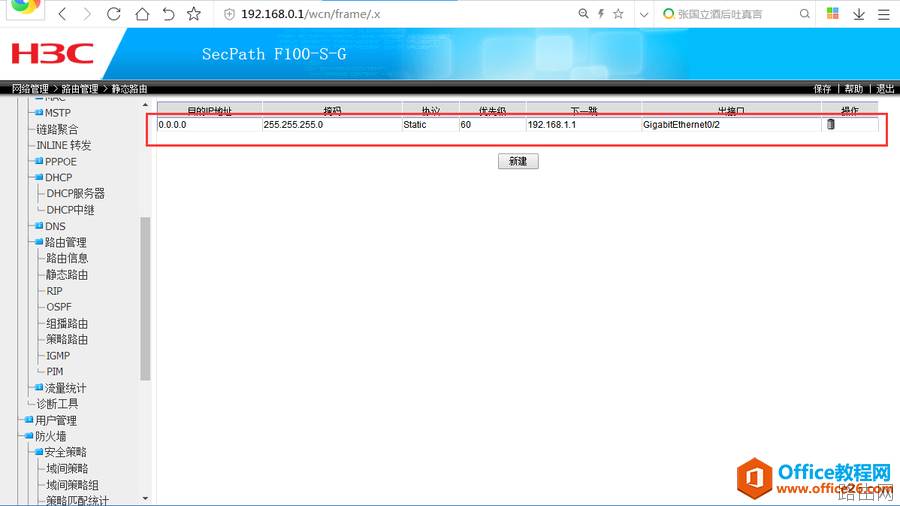Image resolution: width=900 pixels, height=506 pixels.
Task: Open 域间策略 in the sidebar
Action: pos(67,469)
